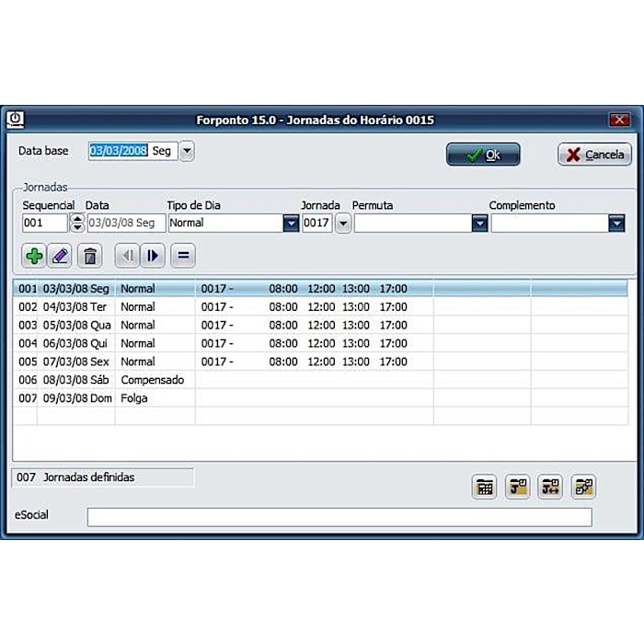Click the J journey icon with square
Image resolution: width=644 pixels, height=644 pixels.
(x=517, y=487)
